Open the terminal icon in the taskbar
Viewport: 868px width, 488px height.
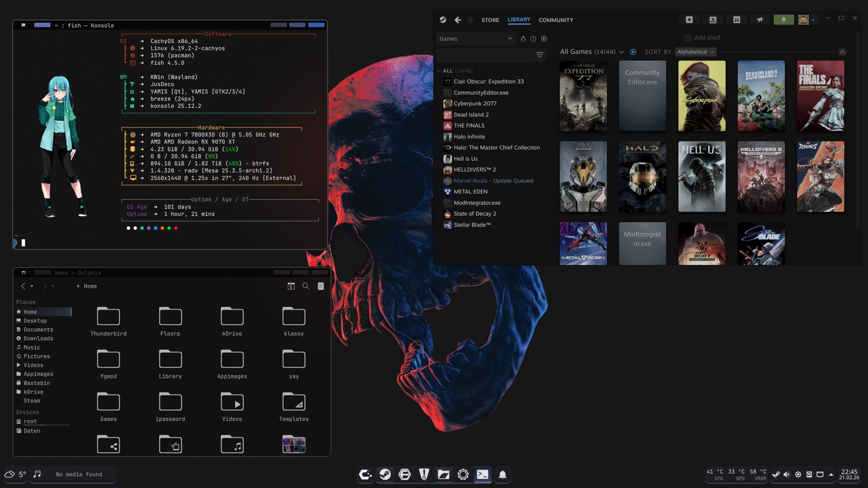click(483, 474)
